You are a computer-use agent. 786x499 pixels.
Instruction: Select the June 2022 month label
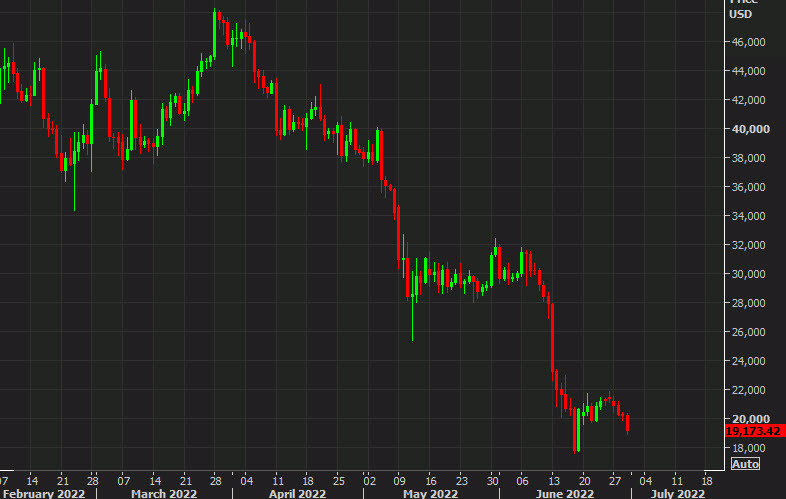(565, 492)
